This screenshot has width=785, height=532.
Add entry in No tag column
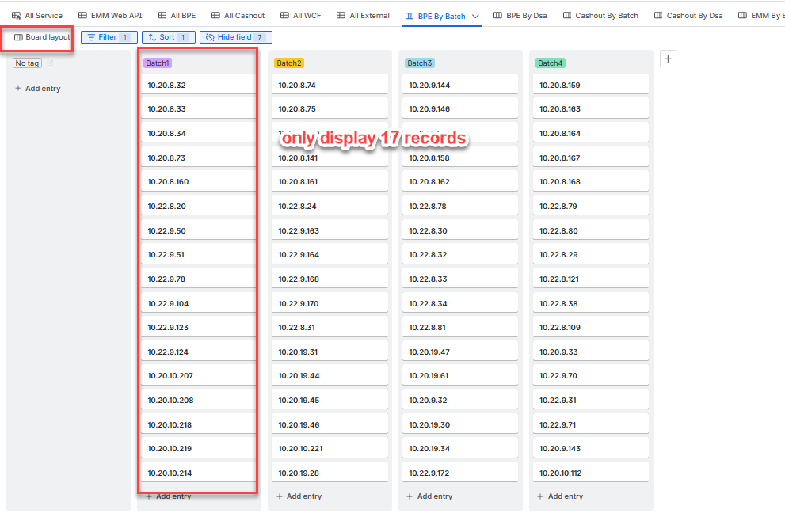37,89
